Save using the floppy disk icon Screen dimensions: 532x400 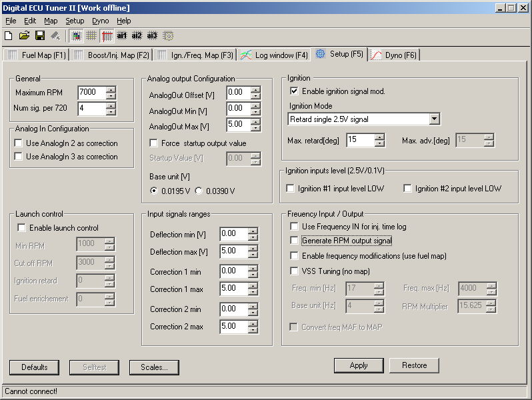point(40,35)
